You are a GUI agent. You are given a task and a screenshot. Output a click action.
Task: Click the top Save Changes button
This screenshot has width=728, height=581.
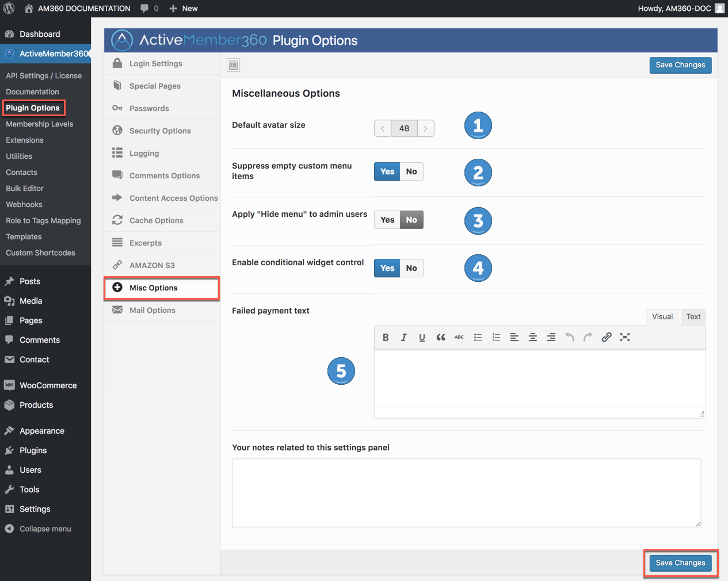tap(680, 65)
